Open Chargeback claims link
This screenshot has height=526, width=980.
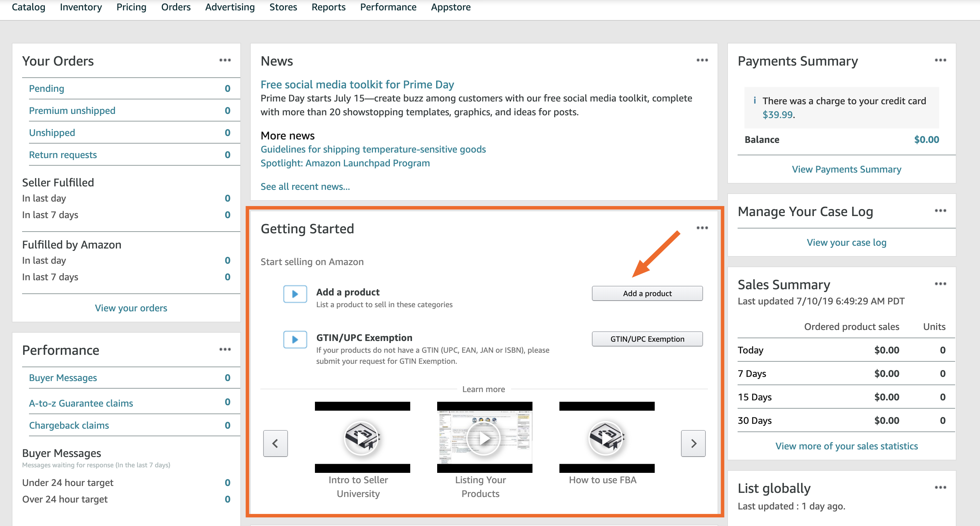pyautogui.click(x=69, y=425)
